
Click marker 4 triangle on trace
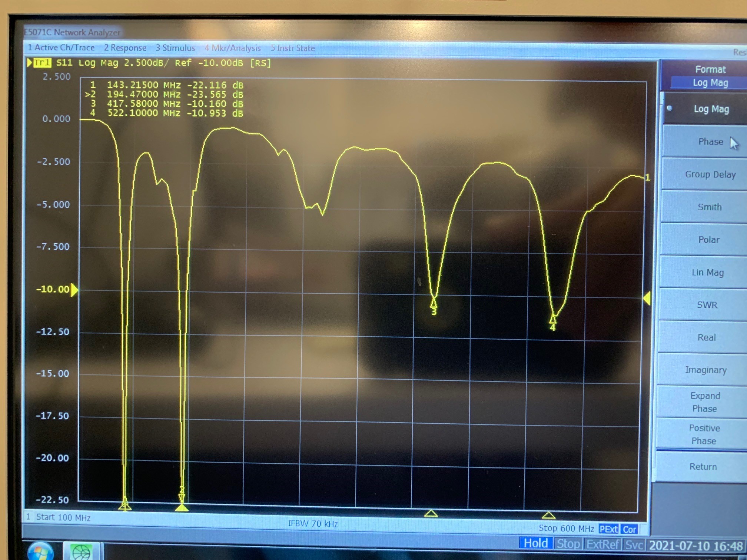552,319
